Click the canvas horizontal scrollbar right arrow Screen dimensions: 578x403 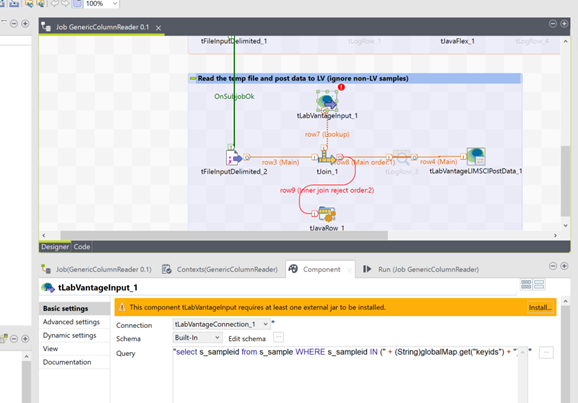click(x=556, y=236)
